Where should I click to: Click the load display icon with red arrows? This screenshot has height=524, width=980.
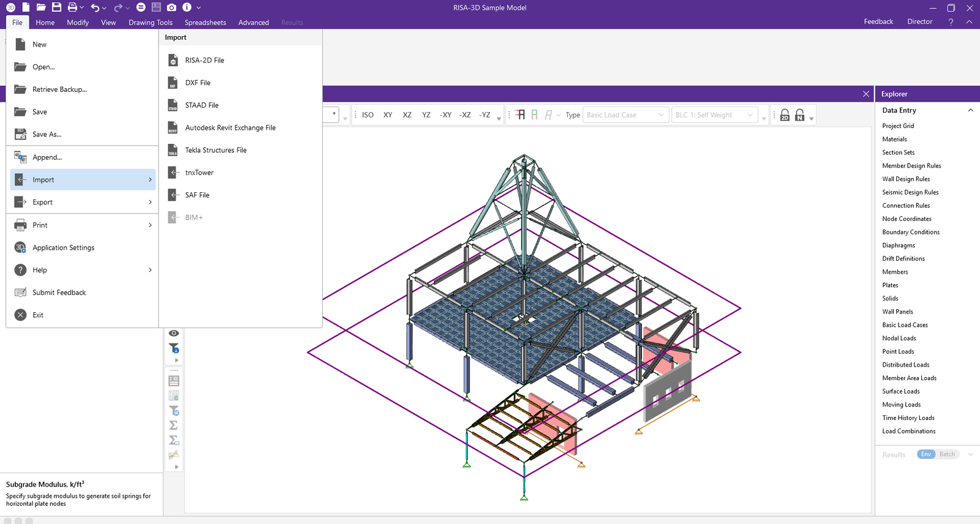click(519, 114)
